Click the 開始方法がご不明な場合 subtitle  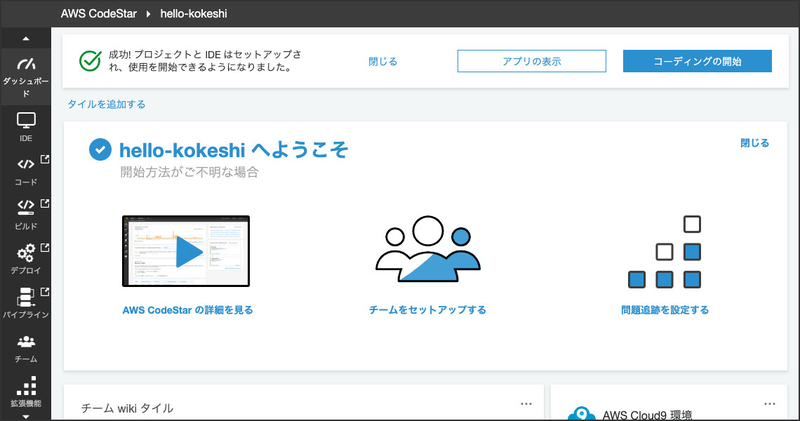coord(189,172)
